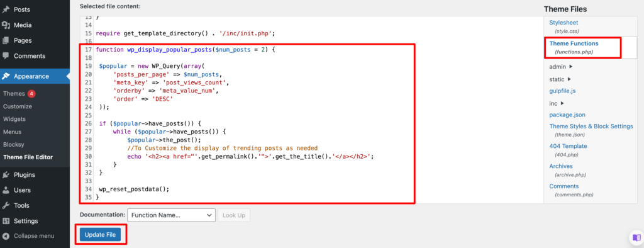Open the gulpfile.js file
This screenshot has width=644, height=248.
tap(562, 91)
